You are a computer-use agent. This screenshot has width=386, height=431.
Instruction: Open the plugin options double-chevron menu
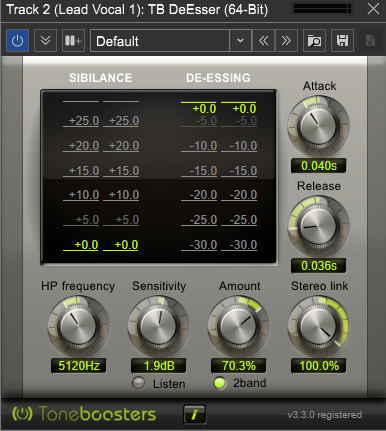point(45,41)
